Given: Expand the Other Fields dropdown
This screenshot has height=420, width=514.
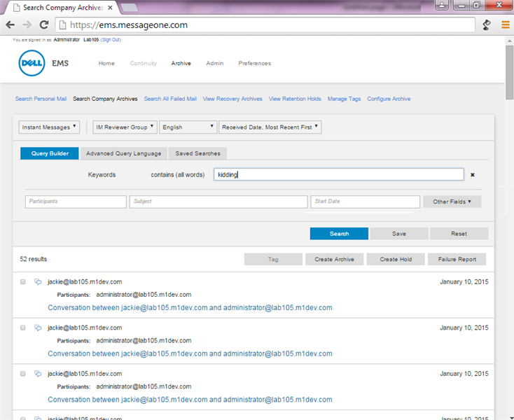Looking at the screenshot, I should point(452,202).
